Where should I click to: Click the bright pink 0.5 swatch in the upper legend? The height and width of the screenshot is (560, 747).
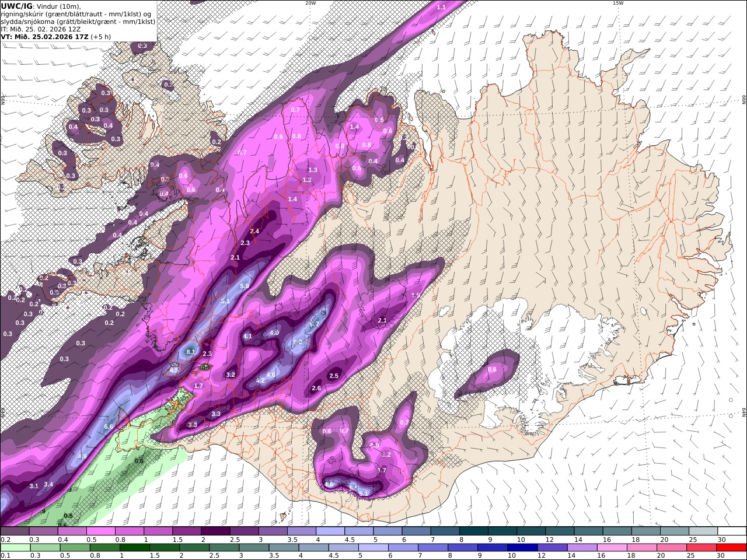(x=100, y=531)
